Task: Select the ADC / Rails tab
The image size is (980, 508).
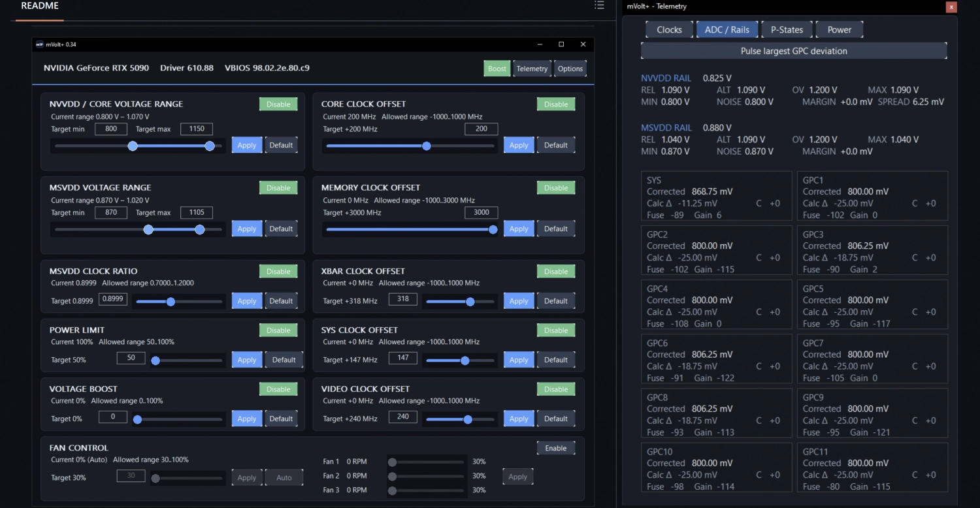Action: (727, 29)
